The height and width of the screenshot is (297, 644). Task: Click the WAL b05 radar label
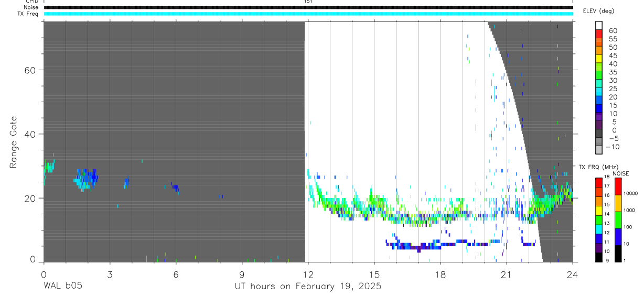[x=62, y=286]
